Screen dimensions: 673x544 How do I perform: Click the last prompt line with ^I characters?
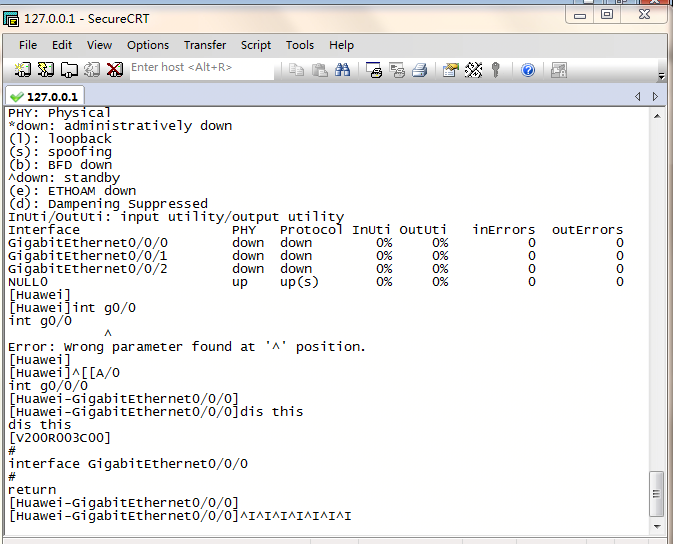tap(180, 516)
